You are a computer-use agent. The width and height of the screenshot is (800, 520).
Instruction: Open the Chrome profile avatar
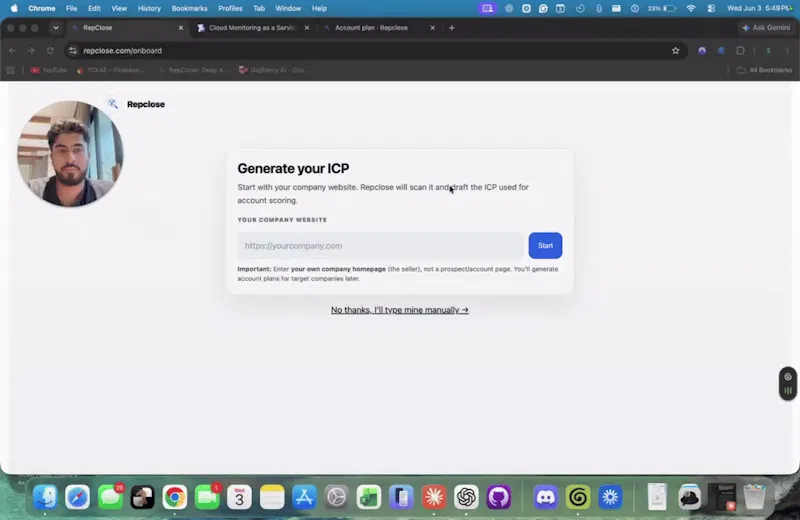click(x=768, y=51)
